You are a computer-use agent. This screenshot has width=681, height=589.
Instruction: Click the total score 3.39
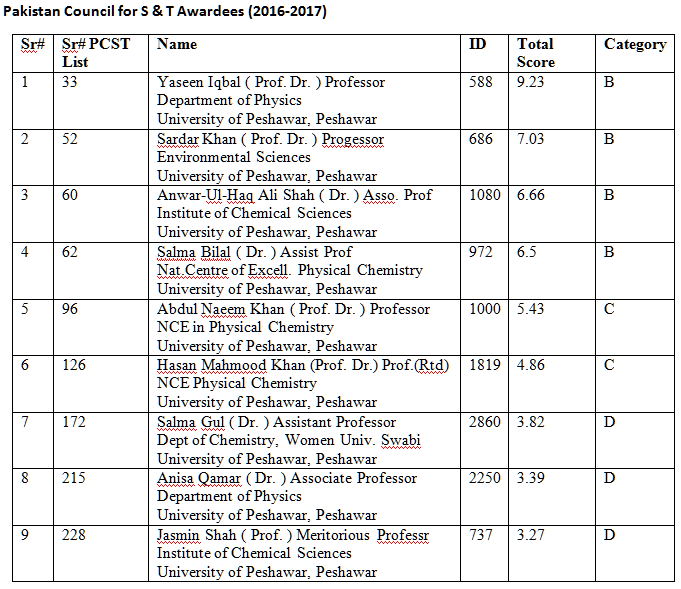tap(530, 477)
